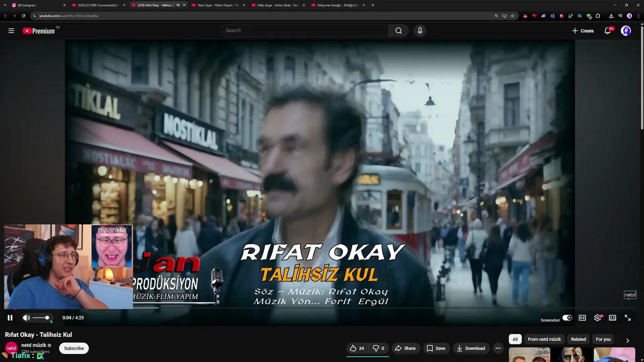This screenshot has width=644, height=362.
Task: Open the player settings gear
Action: point(598,318)
